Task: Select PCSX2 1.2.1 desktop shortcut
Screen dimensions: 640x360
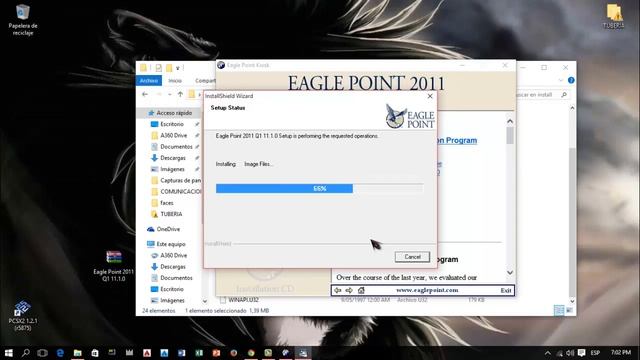Action: (x=23, y=316)
